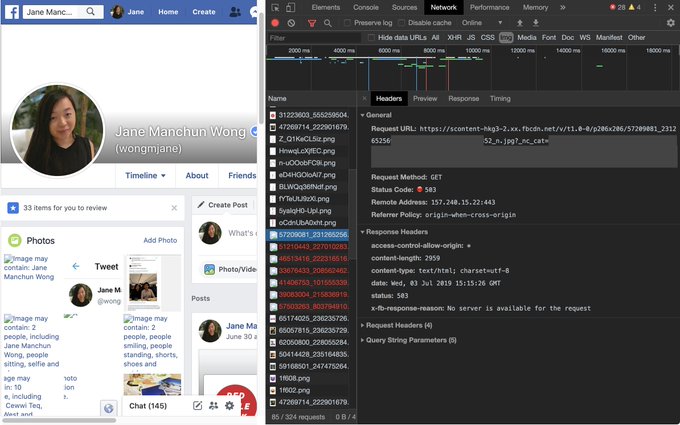Open the Performance tab
The width and height of the screenshot is (680, 425).
(490, 7)
